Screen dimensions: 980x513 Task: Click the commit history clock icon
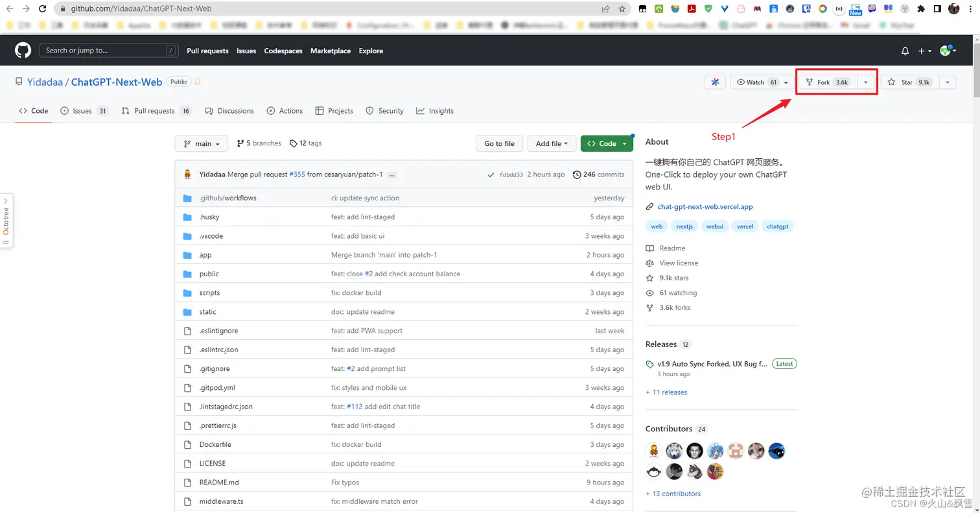coord(577,174)
